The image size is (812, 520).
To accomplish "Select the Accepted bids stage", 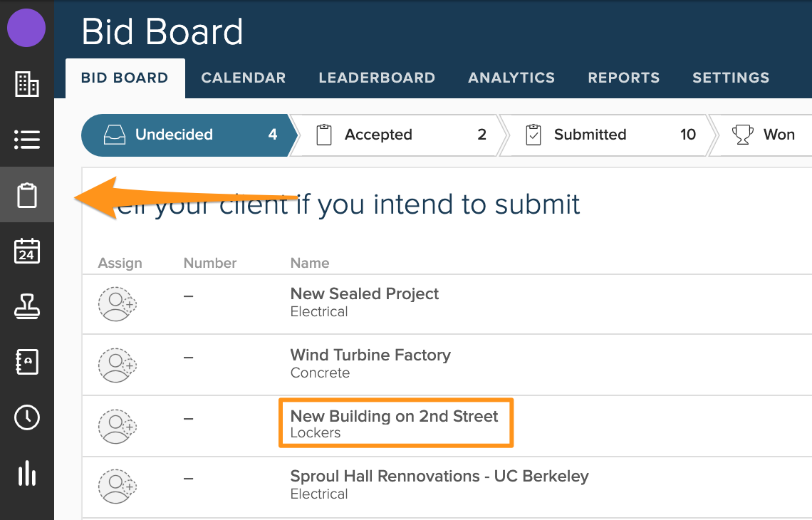I will (x=396, y=135).
